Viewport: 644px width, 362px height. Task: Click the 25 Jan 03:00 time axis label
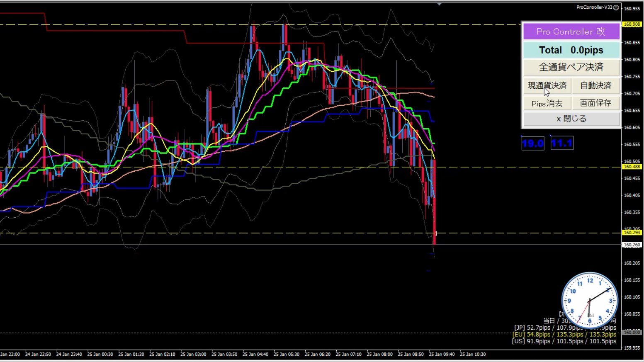pos(193,355)
